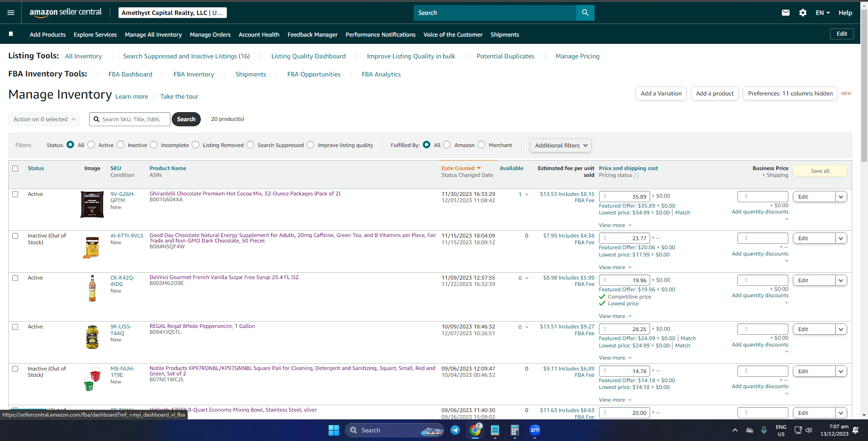The image size is (868, 441).
Task: Click the page vertical scrollbar
Action: coord(864,86)
